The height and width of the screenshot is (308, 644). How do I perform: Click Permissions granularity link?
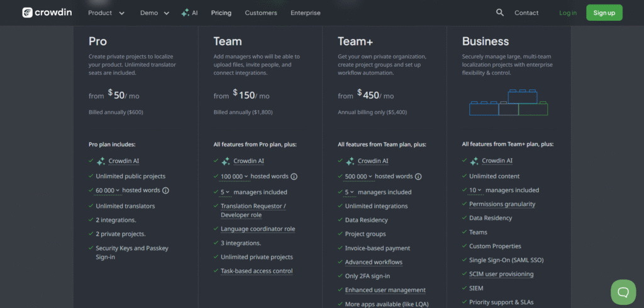click(x=502, y=204)
